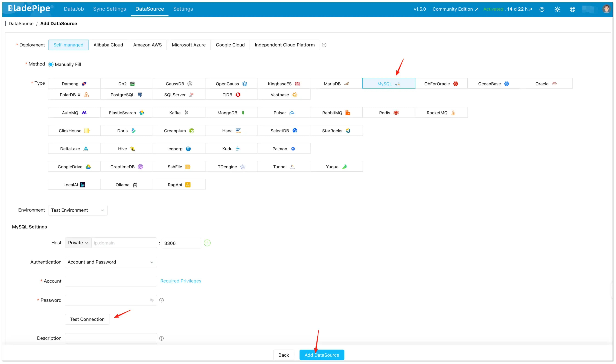Click the Account input field
This screenshot has width=616, height=364.
[111, 281]
